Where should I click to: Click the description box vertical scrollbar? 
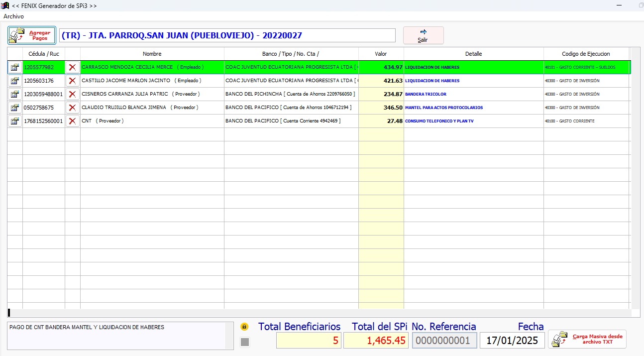(229, 335)
